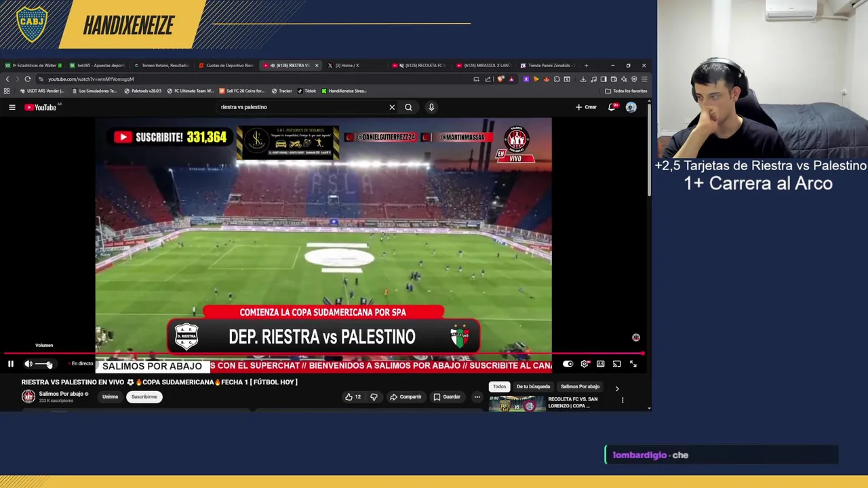The image size is (868, 488).
Task: Go to the YouTube home logo
Action: click(x=41, y=107)
